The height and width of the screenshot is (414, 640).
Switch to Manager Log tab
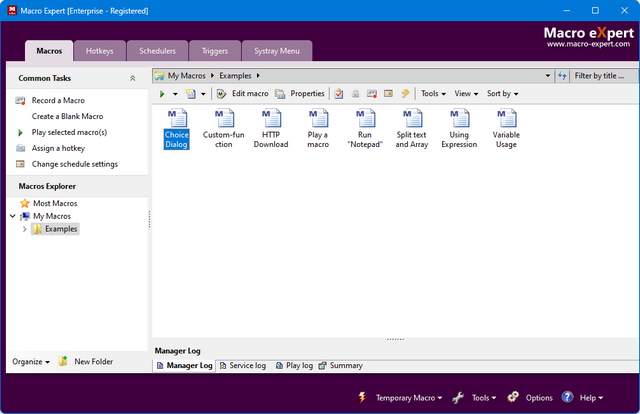[184, 366]
